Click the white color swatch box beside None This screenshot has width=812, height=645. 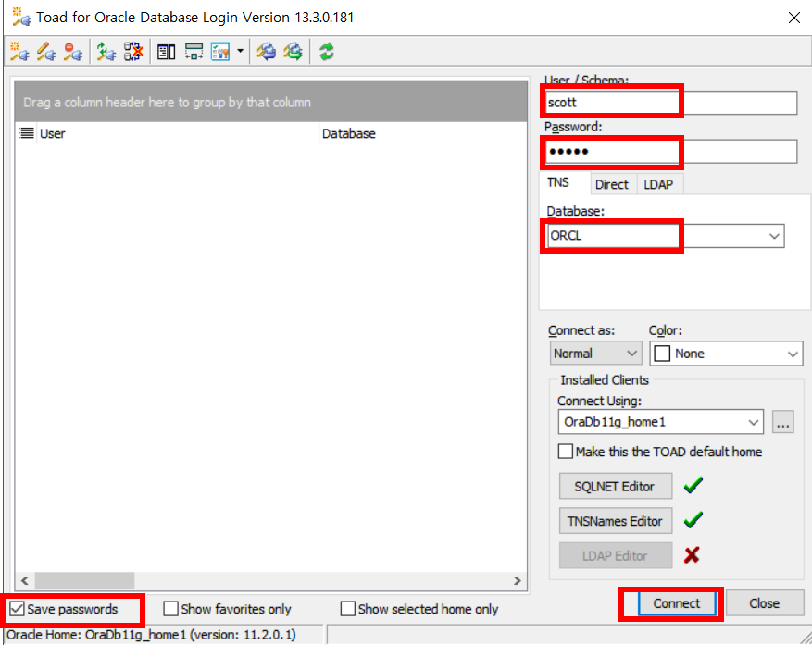[x=662, y=354]
